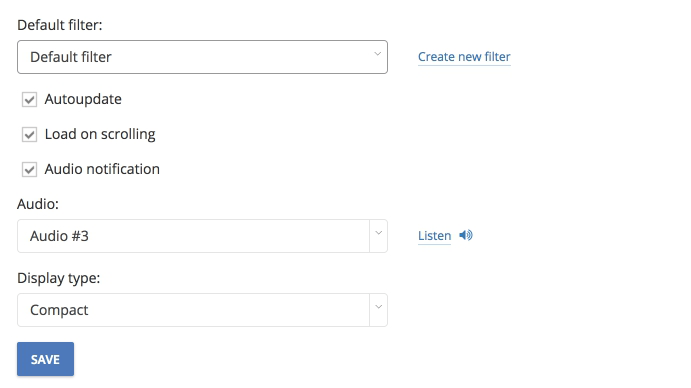Open the Default filter dropdown
This screenshot has width=691, height=388.
coord(202,57)
